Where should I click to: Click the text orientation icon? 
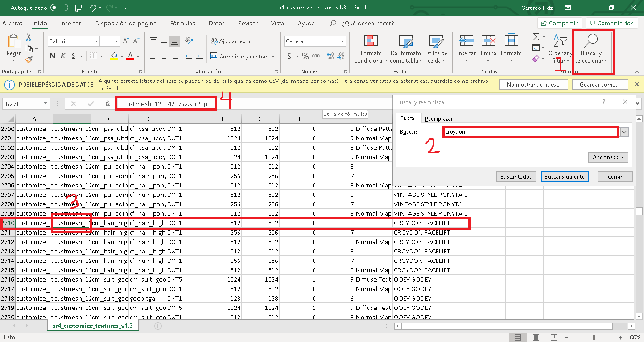(x=189, y=41)
